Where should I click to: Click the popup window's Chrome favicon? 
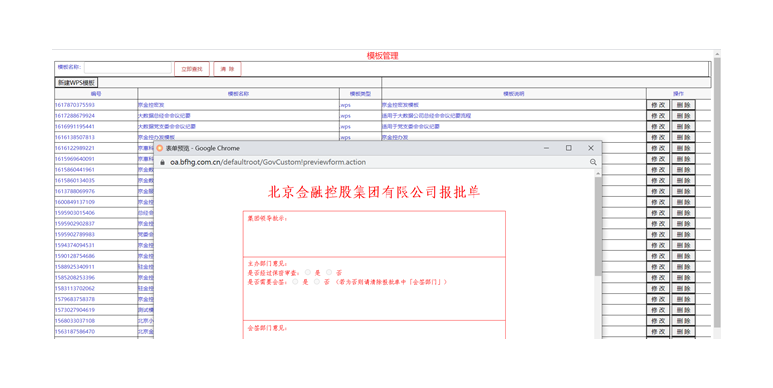point(160,148)
